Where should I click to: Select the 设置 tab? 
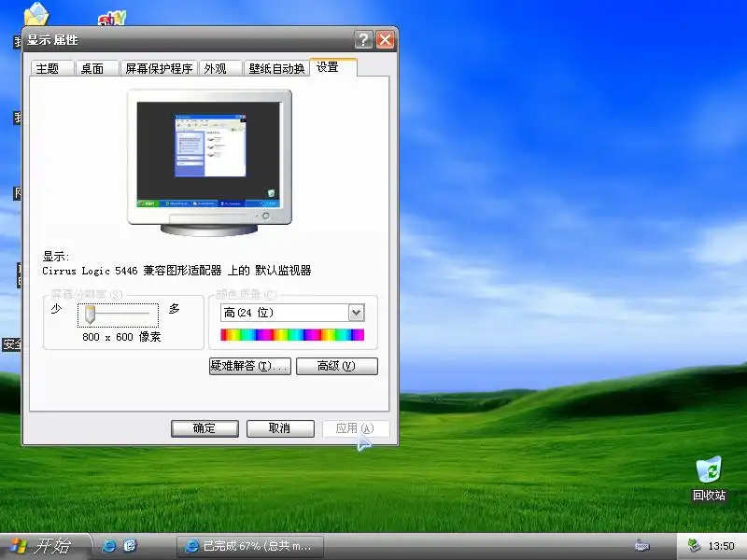(333, 67)
